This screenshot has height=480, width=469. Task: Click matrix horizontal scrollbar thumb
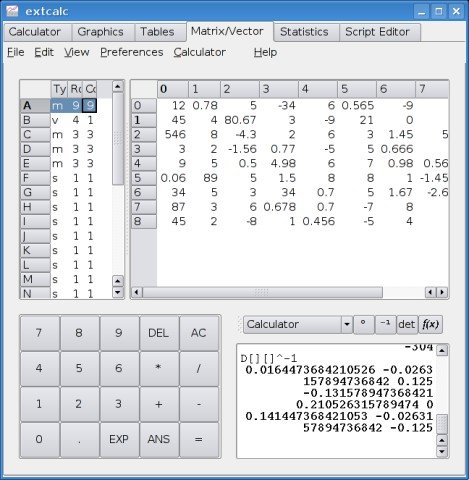(262, 292)
